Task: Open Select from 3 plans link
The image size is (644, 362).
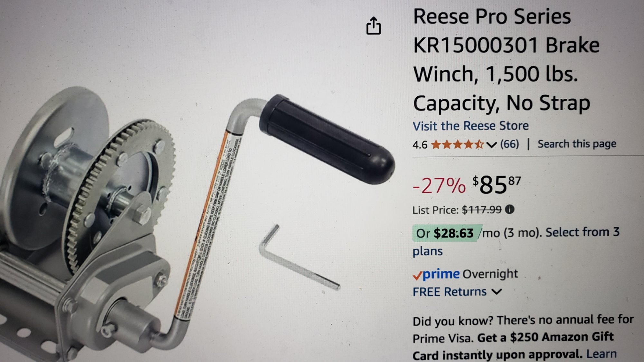Action: click(x=516, y=241)
